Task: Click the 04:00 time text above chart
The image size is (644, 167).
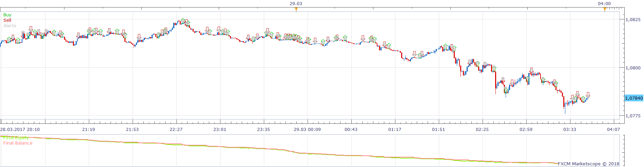Action: pos(604,4)
